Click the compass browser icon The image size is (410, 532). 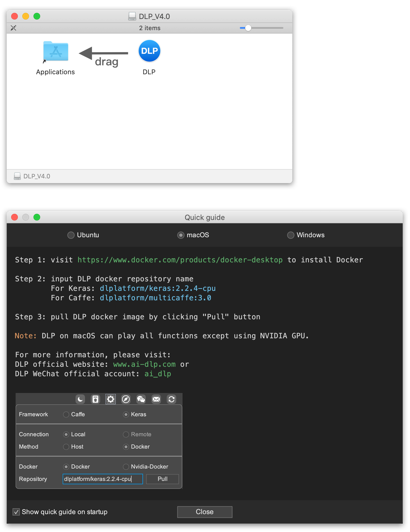click(126, 399)
